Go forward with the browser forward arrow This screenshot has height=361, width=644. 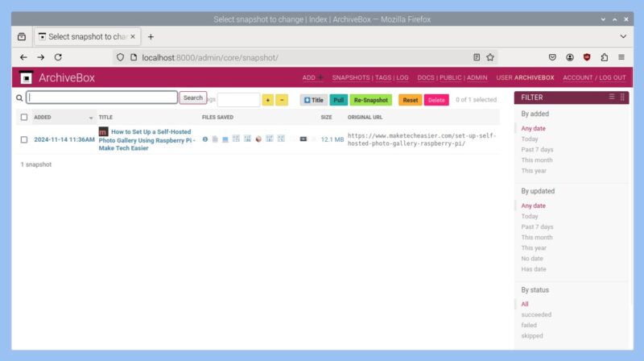tap(41, 57)
